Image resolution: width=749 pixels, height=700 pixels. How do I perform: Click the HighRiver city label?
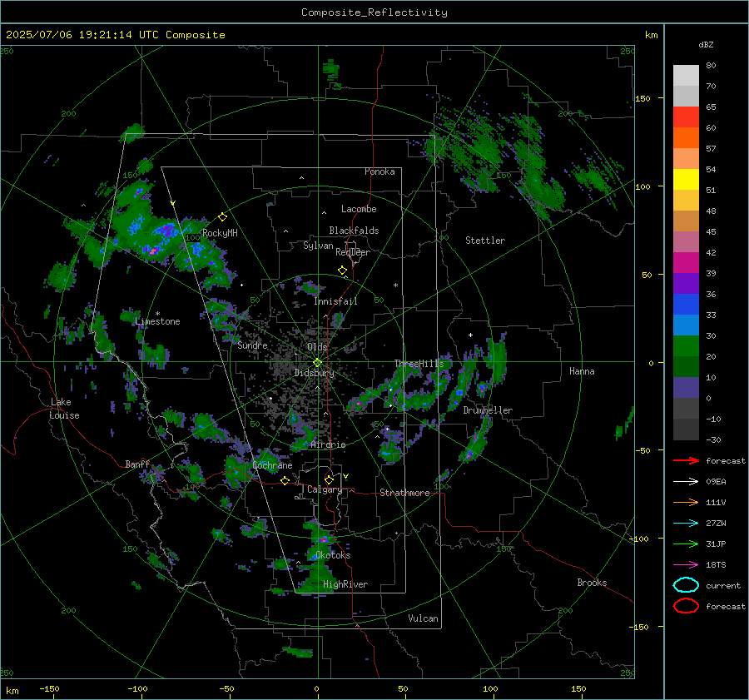point(345,584)
